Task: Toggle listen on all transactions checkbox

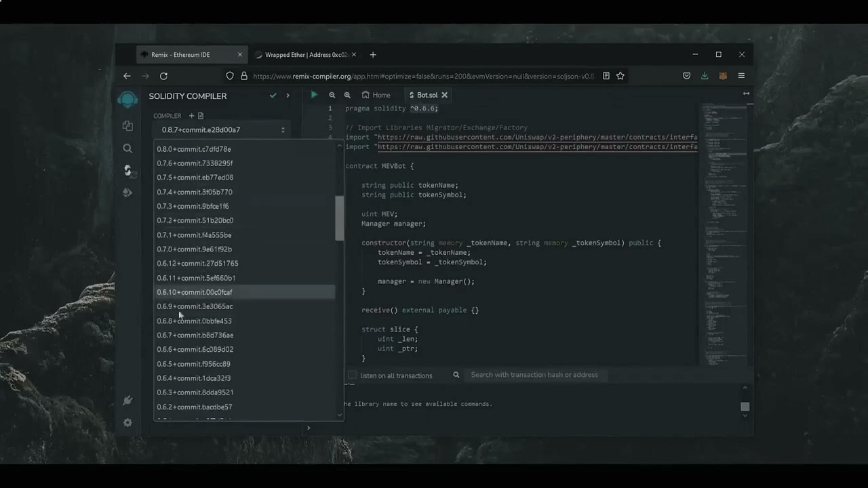Action: click(353, 375)
